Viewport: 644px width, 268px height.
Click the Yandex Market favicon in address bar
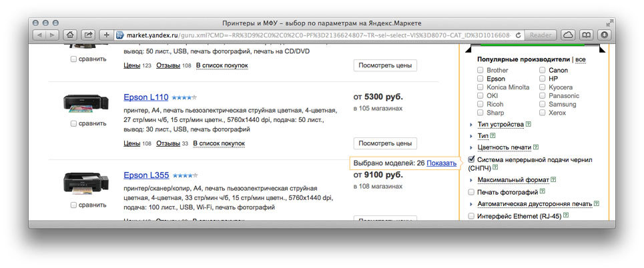(x=120, y=35)
